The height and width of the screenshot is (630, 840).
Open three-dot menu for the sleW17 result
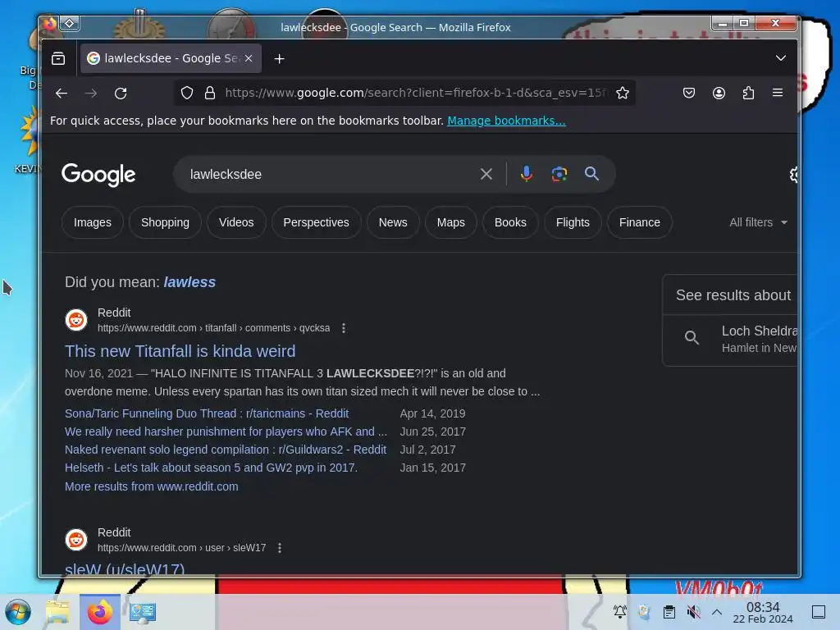279,547
